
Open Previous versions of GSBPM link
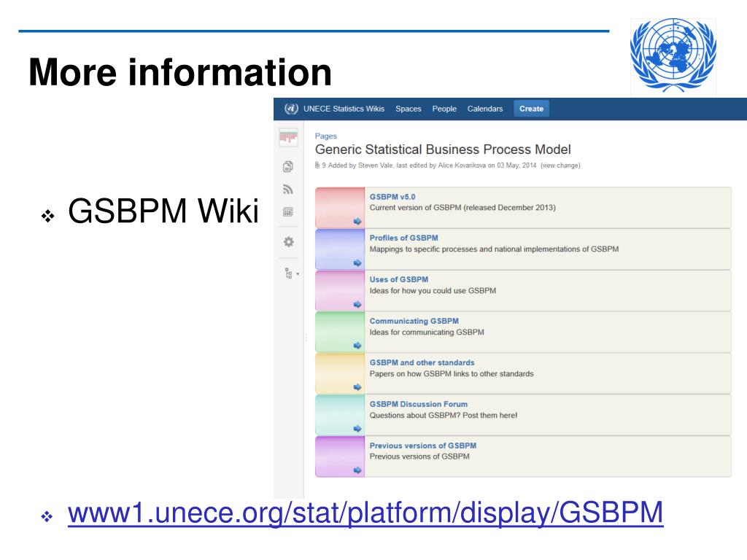tap(423, 446)
